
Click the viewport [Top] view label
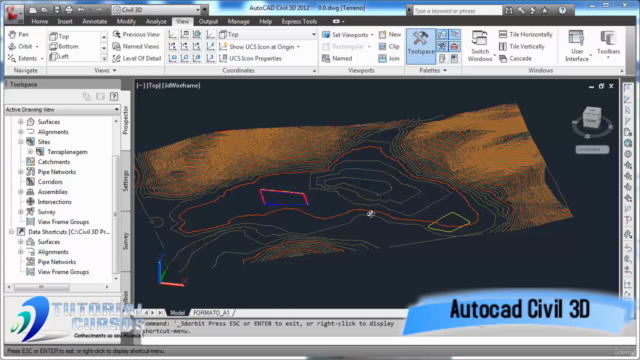(x=153, y=85)
